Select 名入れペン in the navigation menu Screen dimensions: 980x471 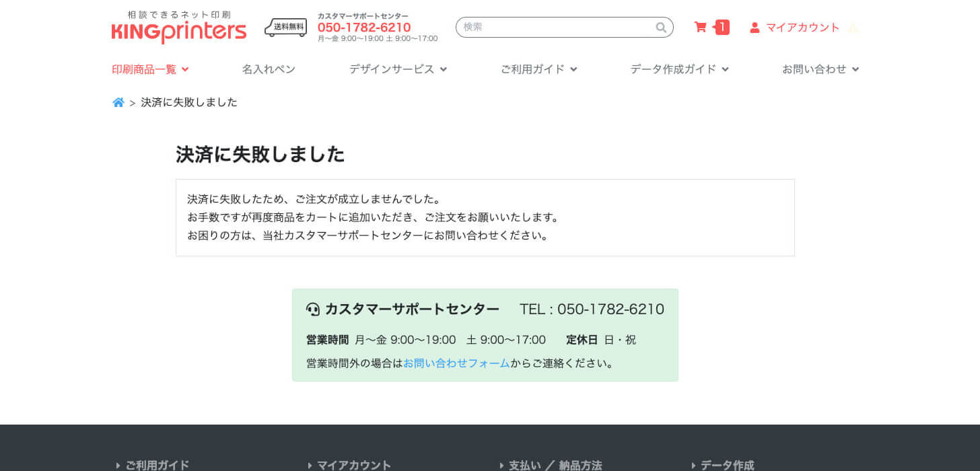[268, 69]
